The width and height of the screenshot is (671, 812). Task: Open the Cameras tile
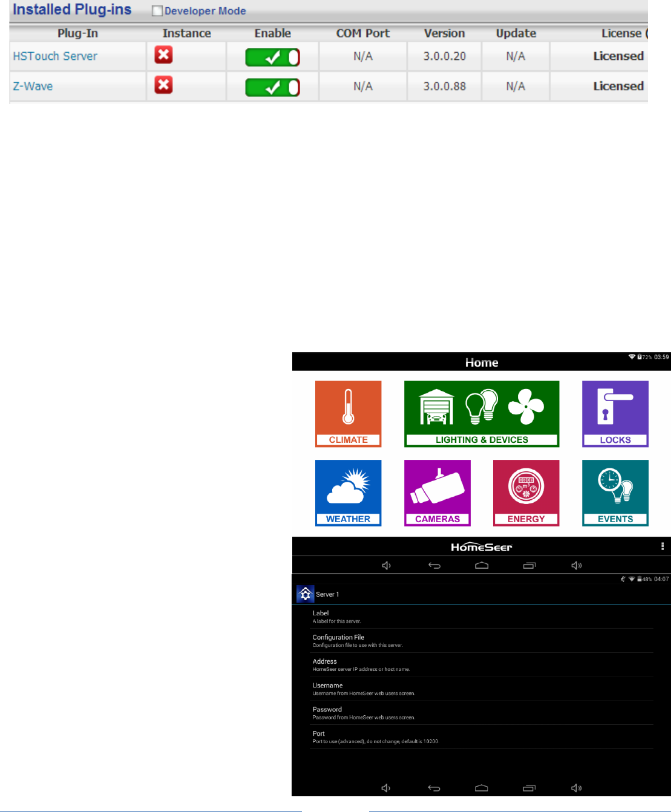click(x=437, y=493)
